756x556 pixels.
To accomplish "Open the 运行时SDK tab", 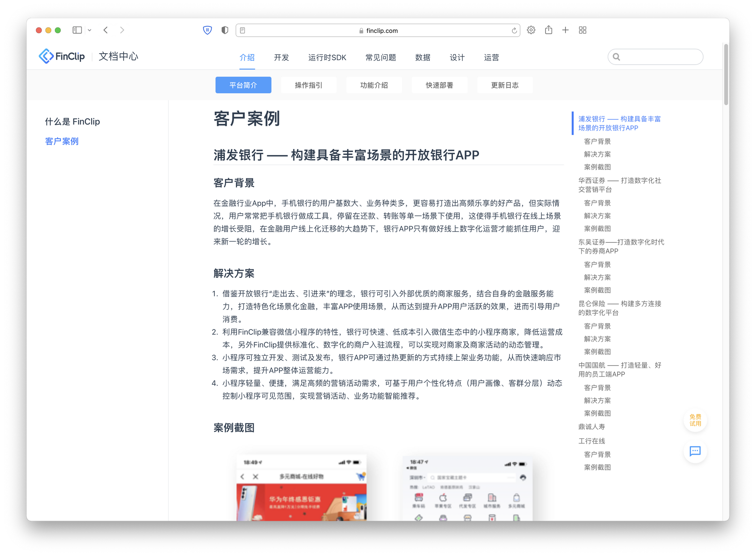I will (x=327, y=57).
